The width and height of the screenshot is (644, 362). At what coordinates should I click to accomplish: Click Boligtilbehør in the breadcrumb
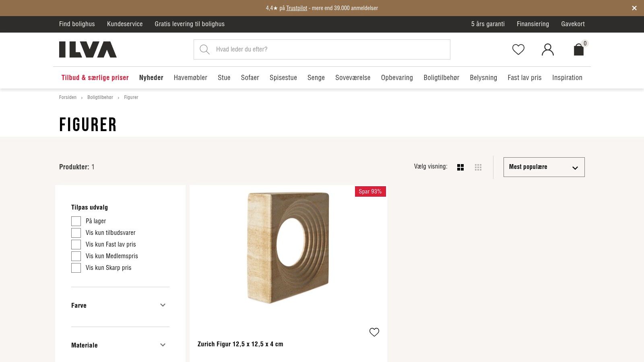click(100, 97)
